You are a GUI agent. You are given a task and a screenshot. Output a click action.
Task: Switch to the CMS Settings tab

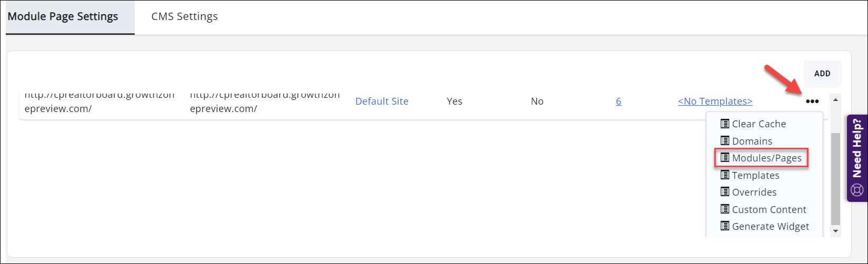tap(184, 17)
